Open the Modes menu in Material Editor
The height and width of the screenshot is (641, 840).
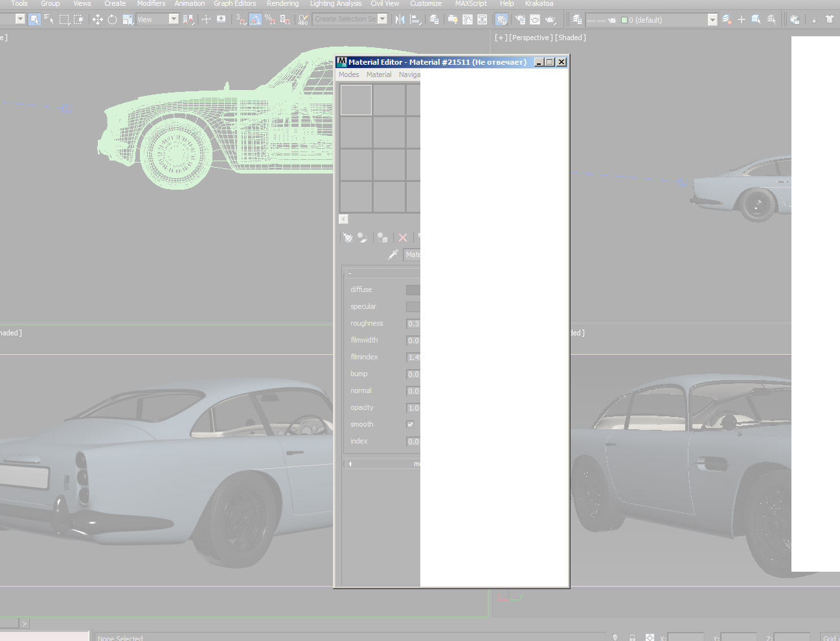(348, 74)
